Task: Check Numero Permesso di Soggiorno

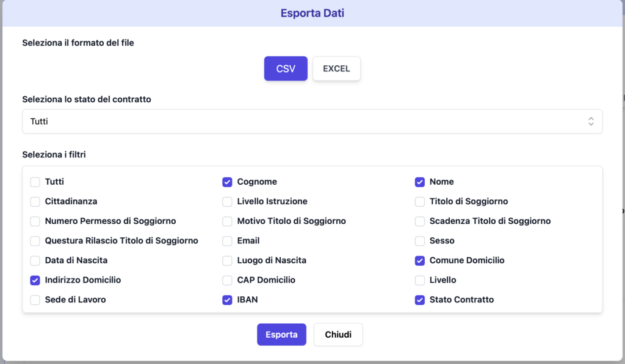Action: tap(35, 221)
